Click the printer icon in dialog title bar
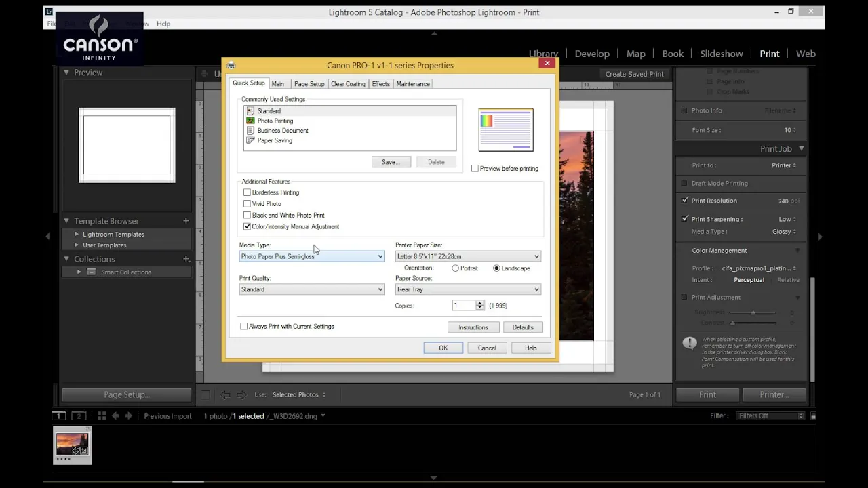Viewport: 868px width, 488px height. tap(231, 65)
